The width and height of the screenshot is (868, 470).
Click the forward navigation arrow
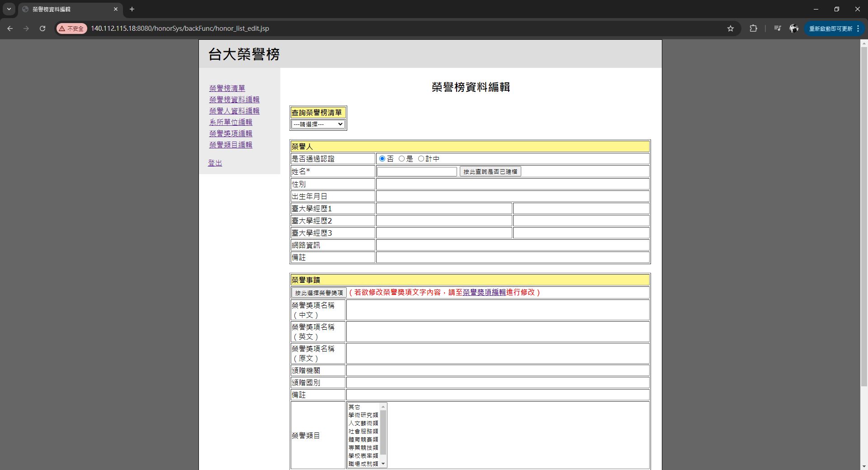point(26,28)
